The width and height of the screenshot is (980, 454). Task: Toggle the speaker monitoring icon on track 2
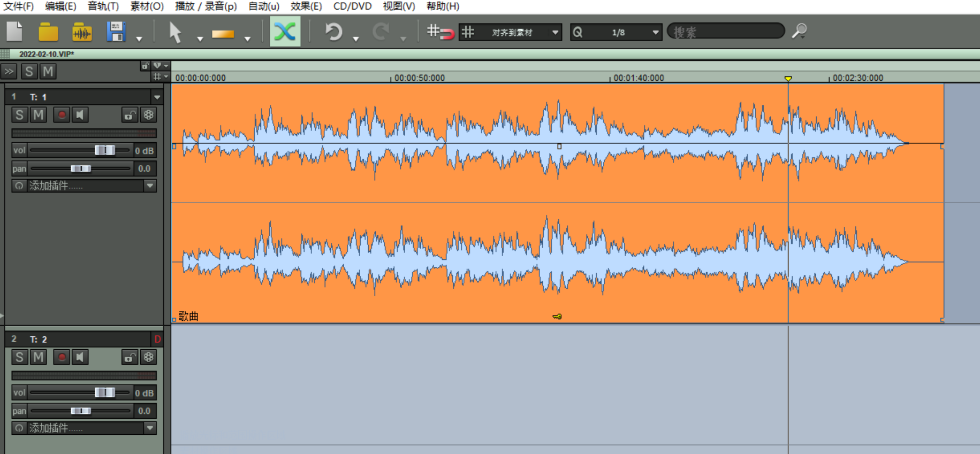[x=80, y=357]
